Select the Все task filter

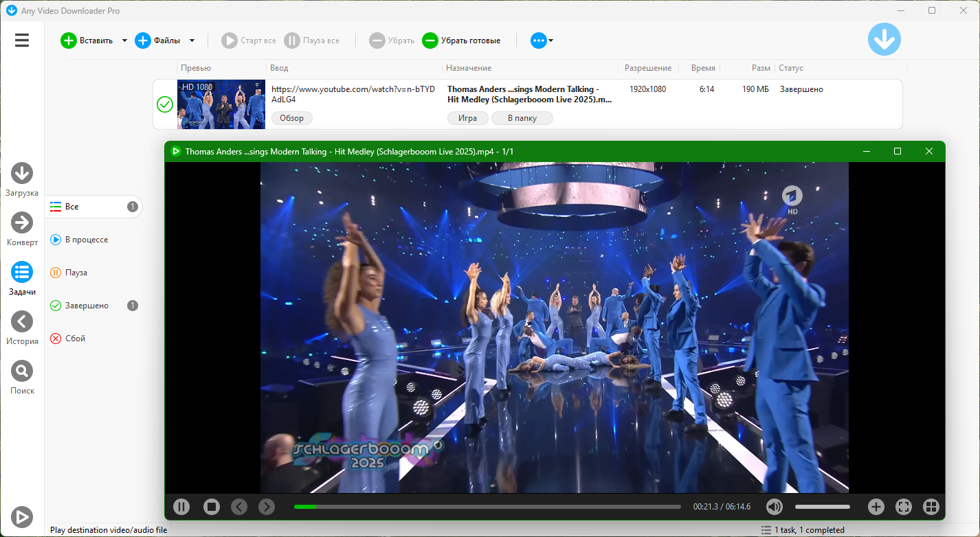click(94, 207)
